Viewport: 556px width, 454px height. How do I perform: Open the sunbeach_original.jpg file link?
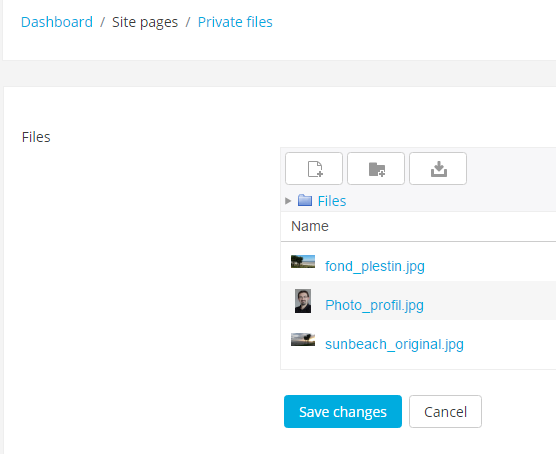[x=394, y=344]
